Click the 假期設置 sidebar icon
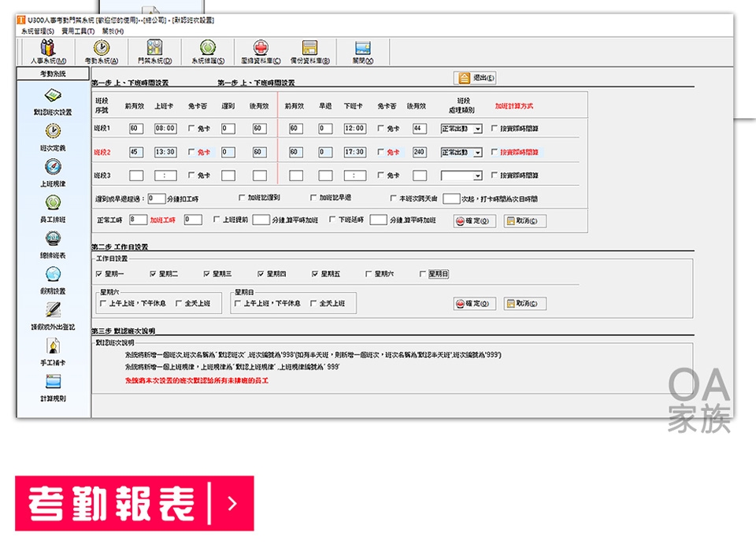The height and width of the screenshot is (559, 756). coord(53,279)
